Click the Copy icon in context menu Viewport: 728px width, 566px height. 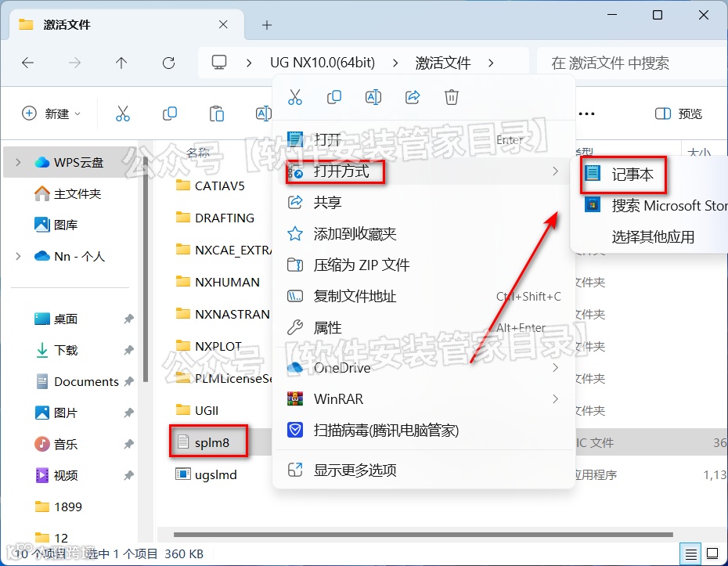(x=333, y=97)
